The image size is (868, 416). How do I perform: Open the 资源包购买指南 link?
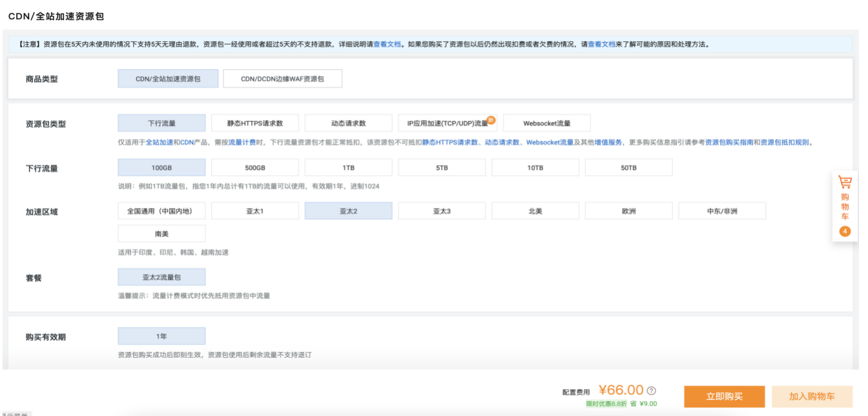tap(728, 143)
